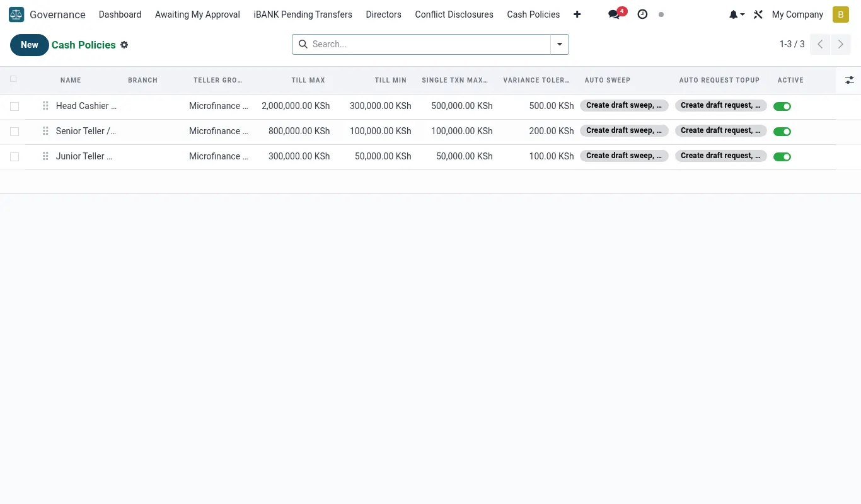Open the iBANK Pending Transfers menu
This screenshot has height=504, width=861.
303,14
